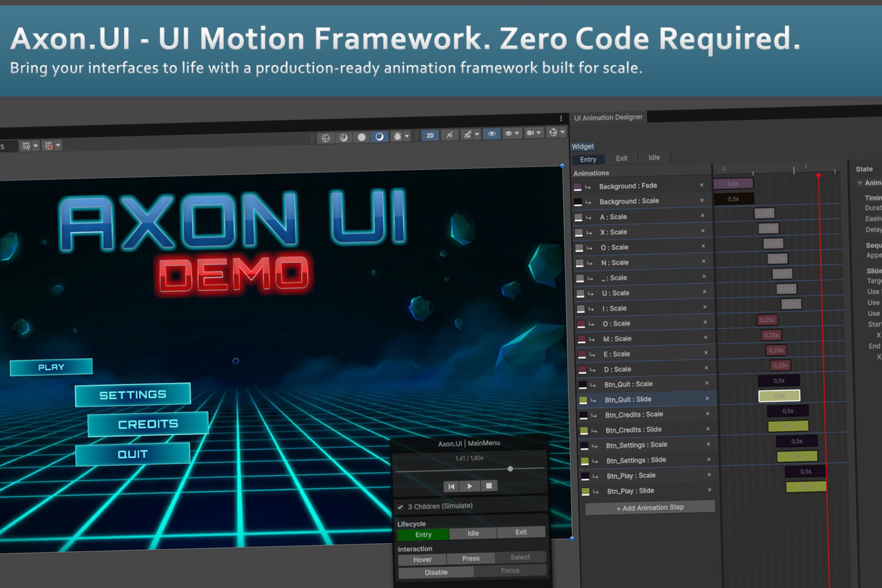Click the layers stack icon in scene toolbar
The height and width of the screenshot is (588, 882).
tap(508, 133)
